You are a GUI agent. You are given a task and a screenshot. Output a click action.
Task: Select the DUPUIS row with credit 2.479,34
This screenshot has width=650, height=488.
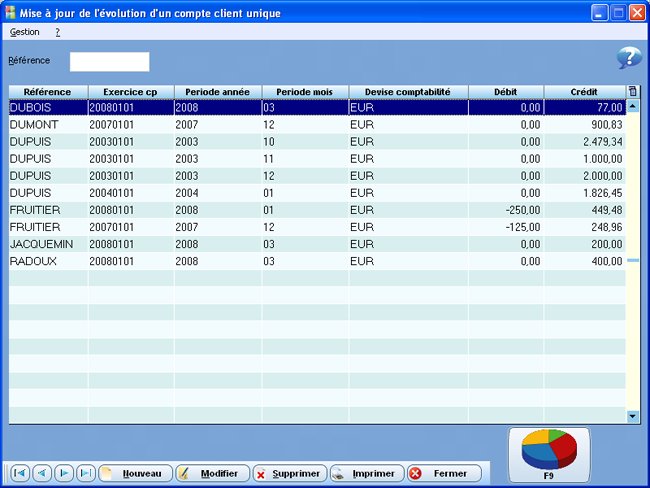(317, 141)
